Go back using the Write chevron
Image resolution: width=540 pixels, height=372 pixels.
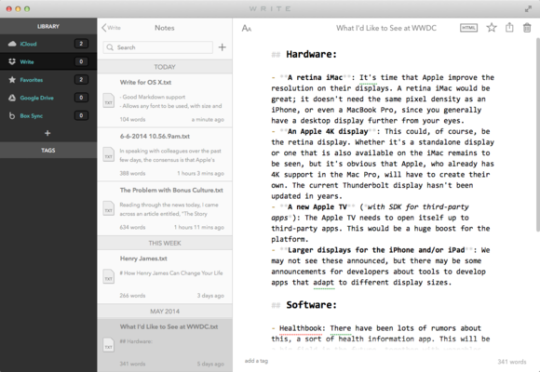click(111, 28)
